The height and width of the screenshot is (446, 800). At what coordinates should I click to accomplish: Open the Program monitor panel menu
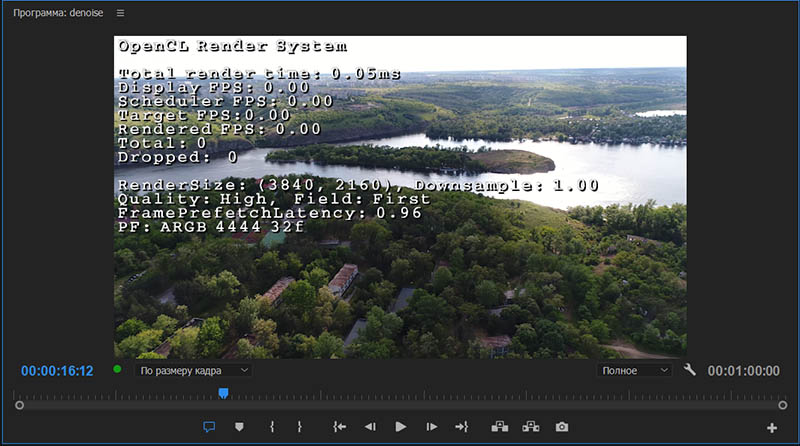pyautogui.click(x=120, y=13)
